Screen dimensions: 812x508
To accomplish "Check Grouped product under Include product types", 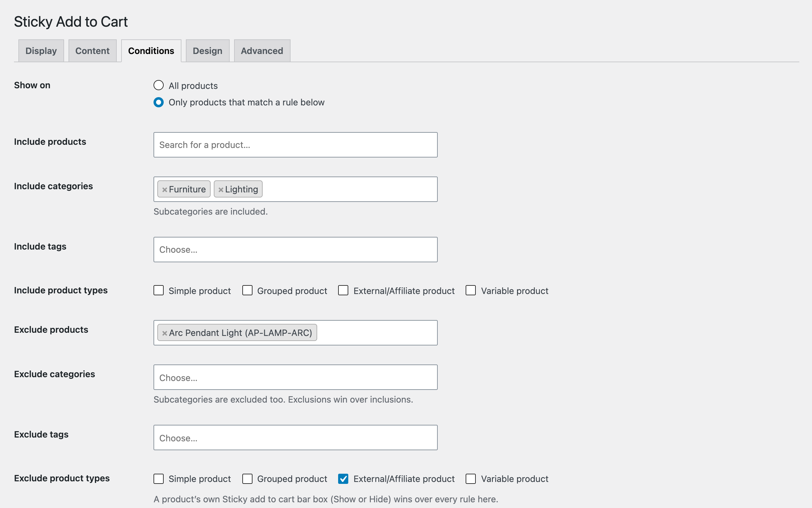I will tap(247, 290).
